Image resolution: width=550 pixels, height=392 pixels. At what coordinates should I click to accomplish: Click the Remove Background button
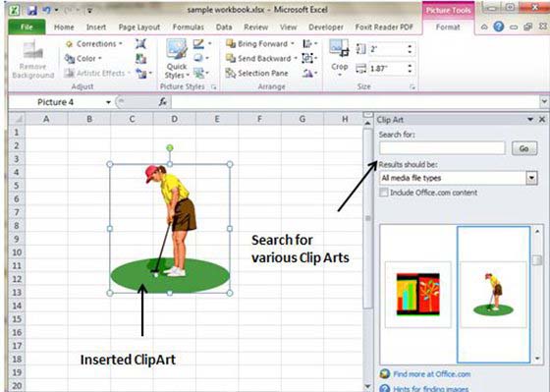point(33,60)
